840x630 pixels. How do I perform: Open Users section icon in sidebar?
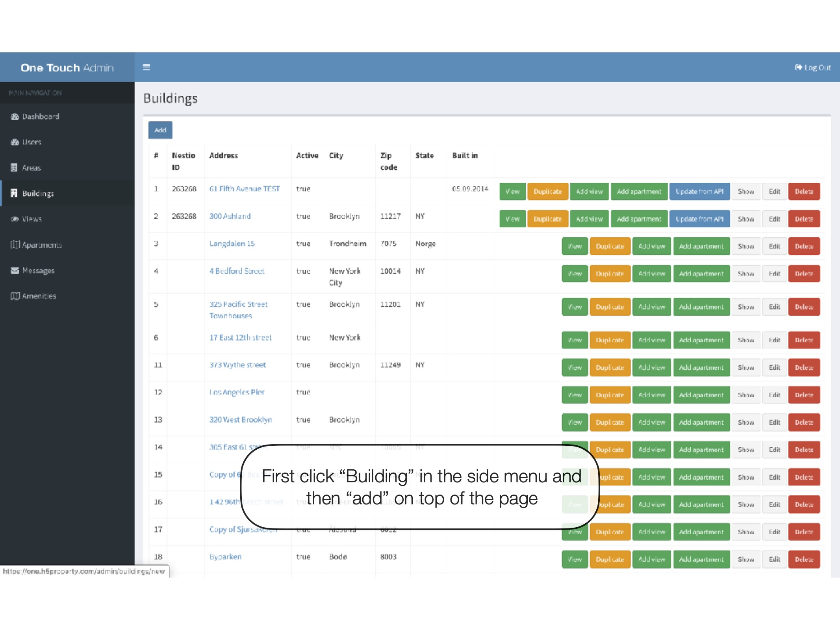[15, 142]
